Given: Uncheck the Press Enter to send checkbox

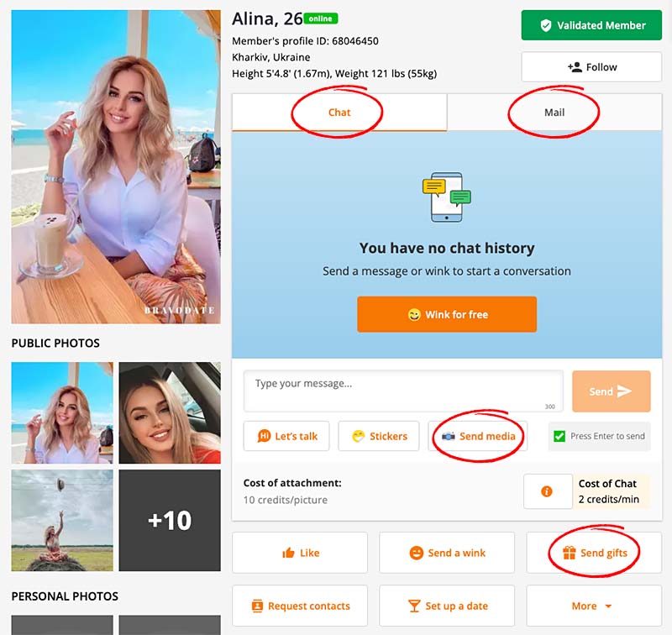Looking at the screenshot, I should 559,436.
